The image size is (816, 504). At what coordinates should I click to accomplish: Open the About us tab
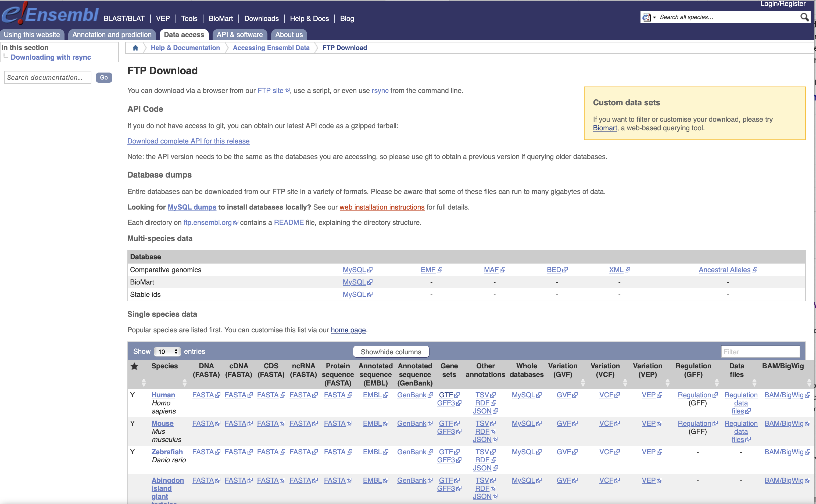(x=289, y=35)
